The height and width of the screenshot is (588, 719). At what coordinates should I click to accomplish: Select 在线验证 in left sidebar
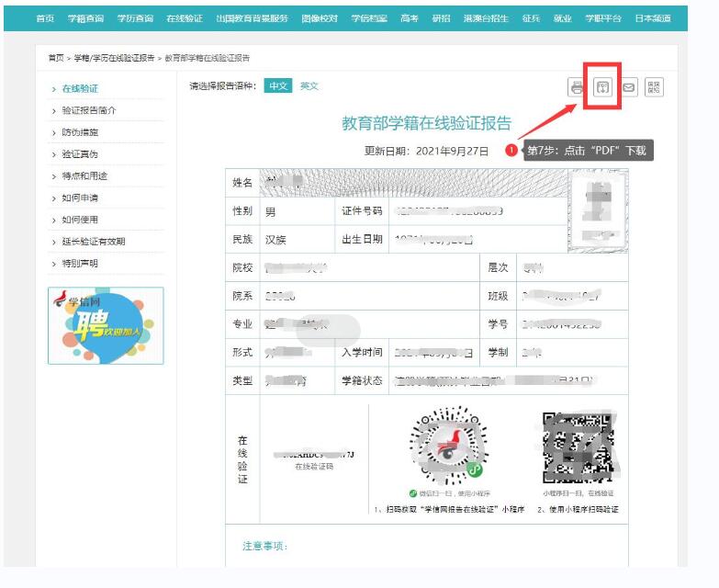pyautogui.click(x=80, y=88)
